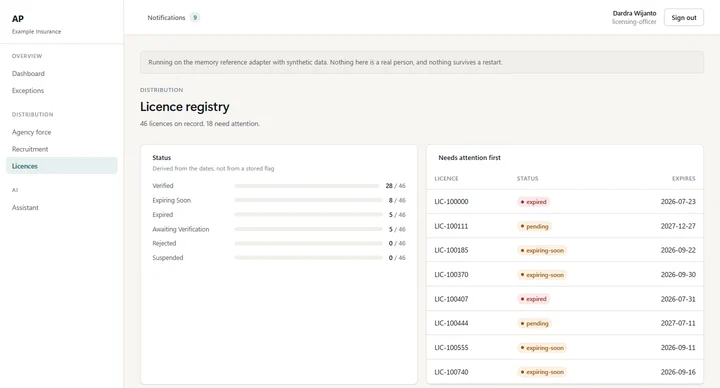Click the Rejected progress bar
The height and width of the screenshot is (388, 720).
309,243
